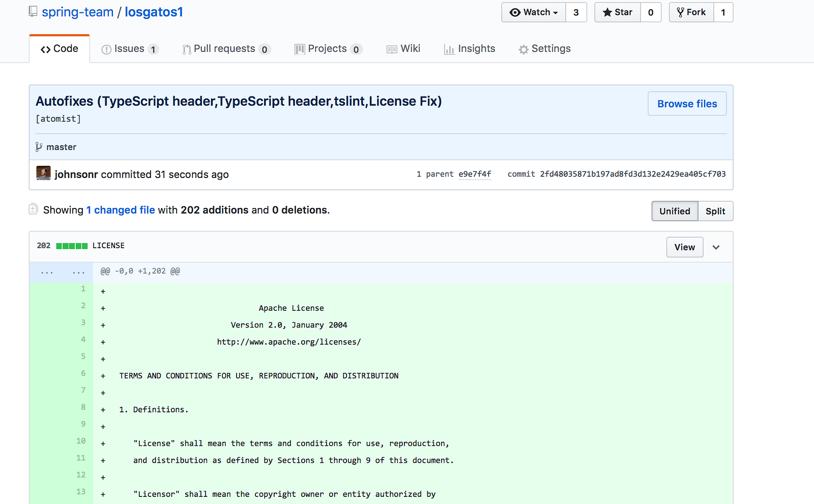Star the losgatos1 repository

[x=618, y=12]
